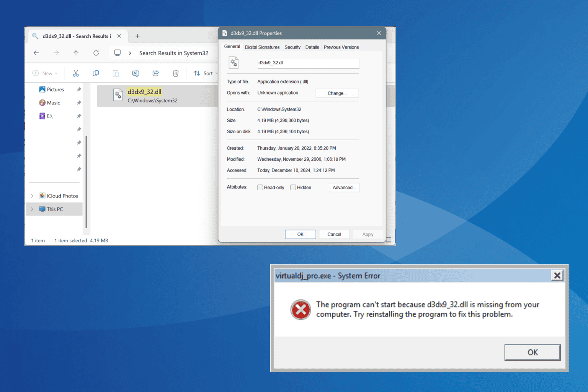
Task: Go up one folder with the up arrow
Action: 76,53
